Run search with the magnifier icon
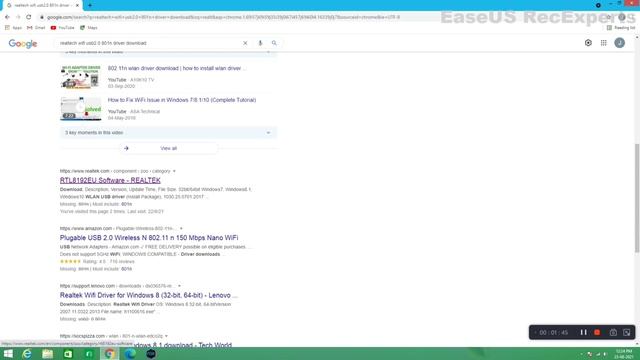Viewport: 640px width, 360px height. pyautogui.click(x=274, y=43)
